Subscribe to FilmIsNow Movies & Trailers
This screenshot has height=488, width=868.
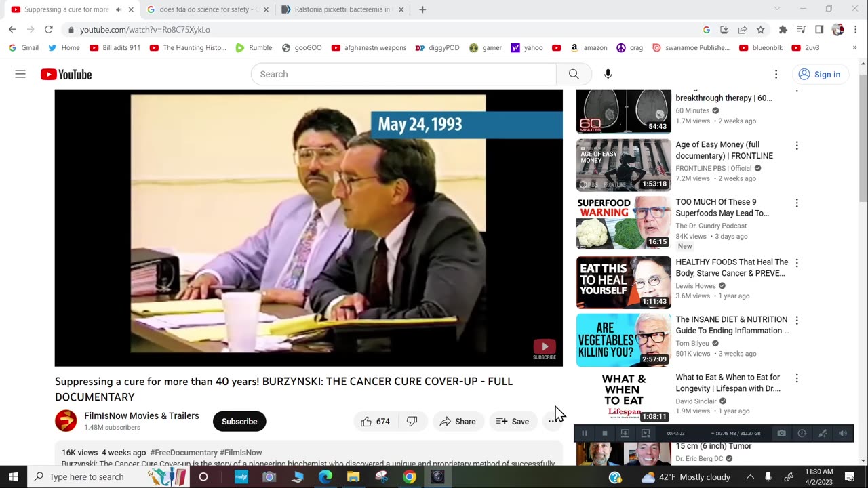click(239, 421)
